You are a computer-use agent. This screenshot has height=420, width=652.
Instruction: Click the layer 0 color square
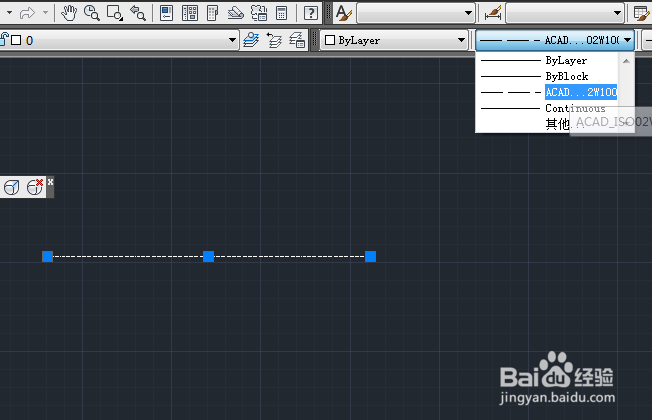point(16,40)
